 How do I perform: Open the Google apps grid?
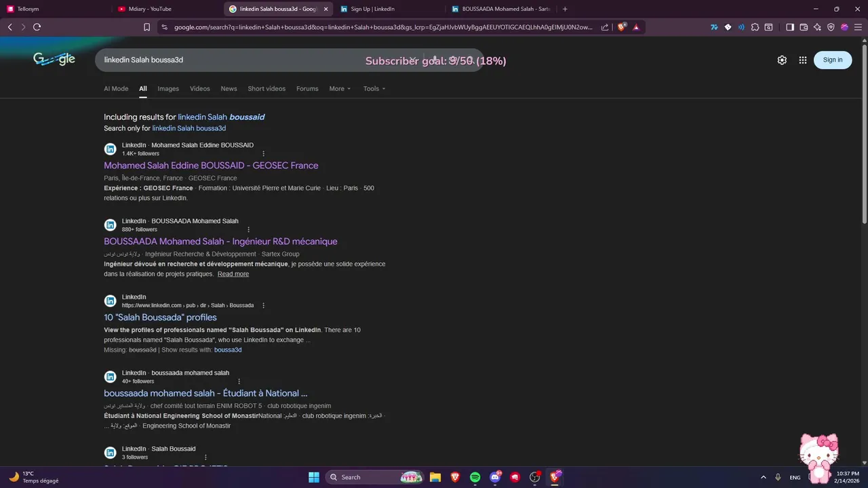point(803,60)
